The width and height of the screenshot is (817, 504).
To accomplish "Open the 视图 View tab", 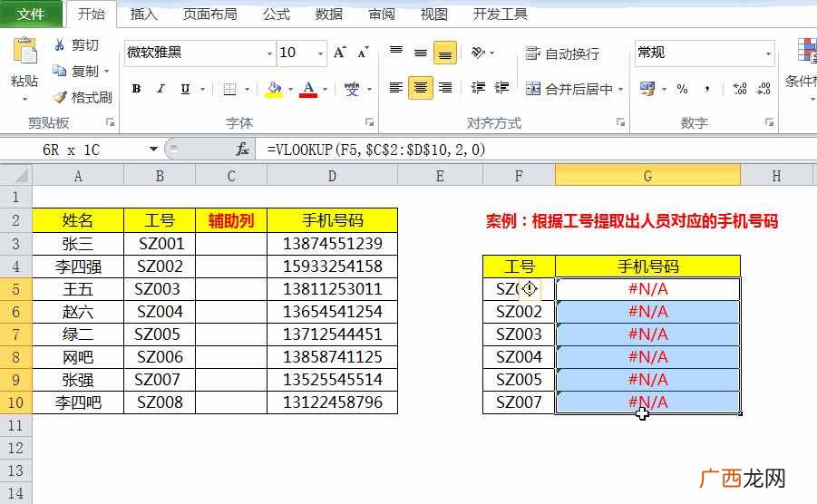I will coord(434,15).
